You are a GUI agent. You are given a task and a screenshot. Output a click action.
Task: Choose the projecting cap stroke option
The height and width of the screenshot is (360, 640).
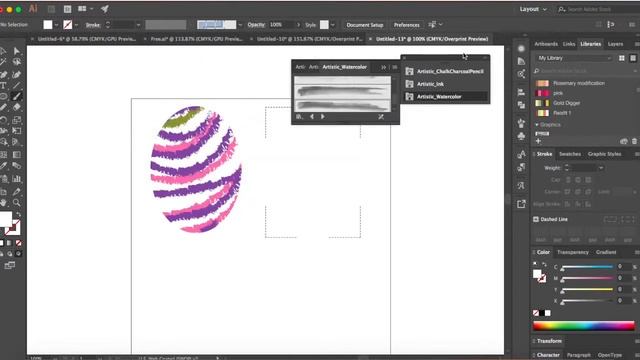point(588,180)
